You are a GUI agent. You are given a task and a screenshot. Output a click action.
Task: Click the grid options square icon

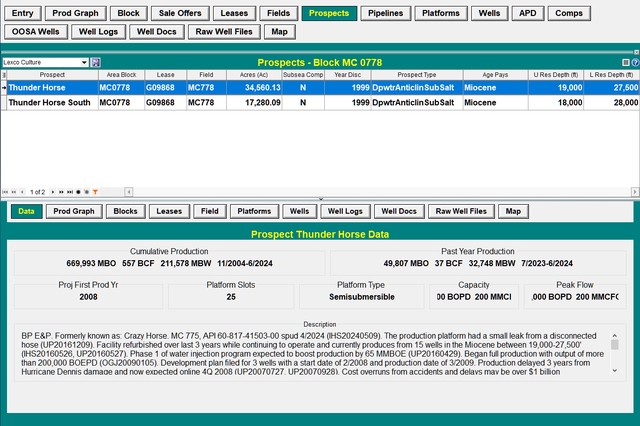(626, 62)
